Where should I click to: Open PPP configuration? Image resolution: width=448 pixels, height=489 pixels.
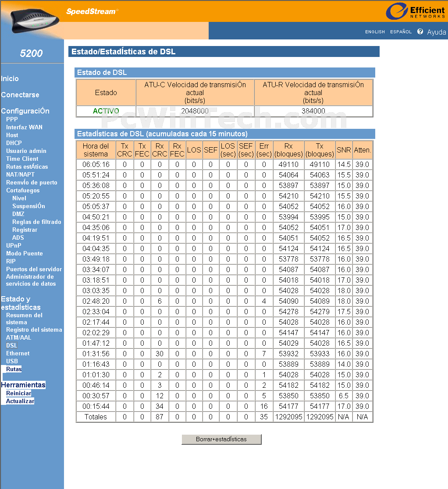[12, 119]
